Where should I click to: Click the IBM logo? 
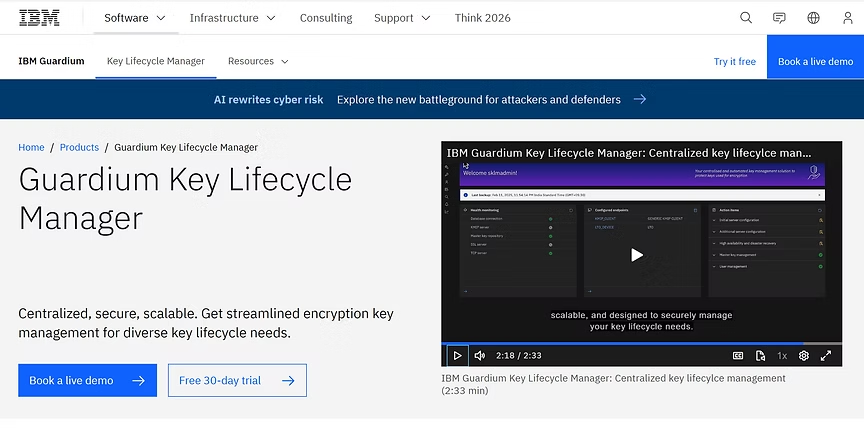[x=39, y=18]
